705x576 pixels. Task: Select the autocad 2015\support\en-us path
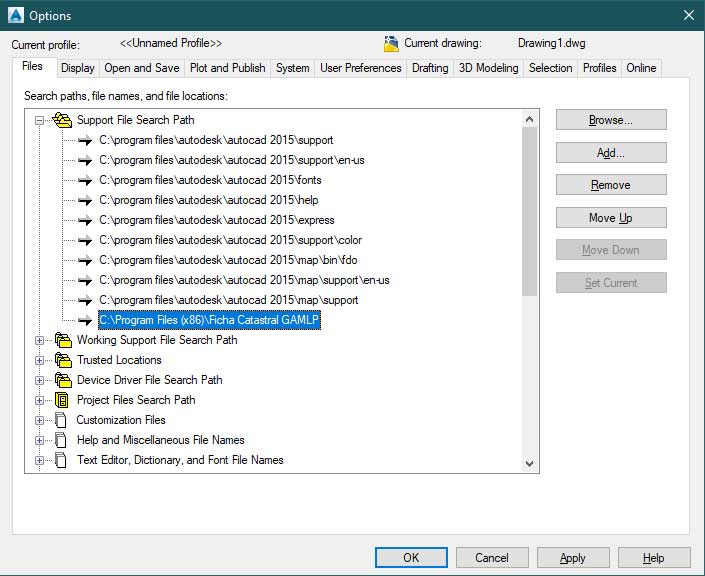click(x=232, y=160)
